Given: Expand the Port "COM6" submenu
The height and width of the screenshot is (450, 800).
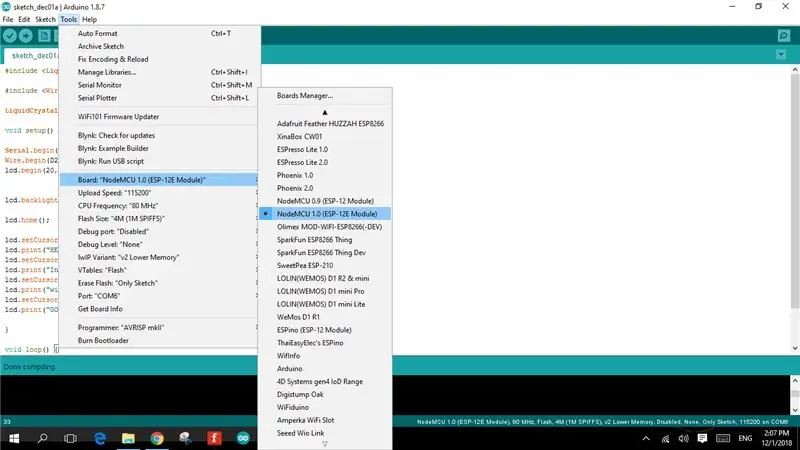Looking at the screenshot, I should 158,296.
